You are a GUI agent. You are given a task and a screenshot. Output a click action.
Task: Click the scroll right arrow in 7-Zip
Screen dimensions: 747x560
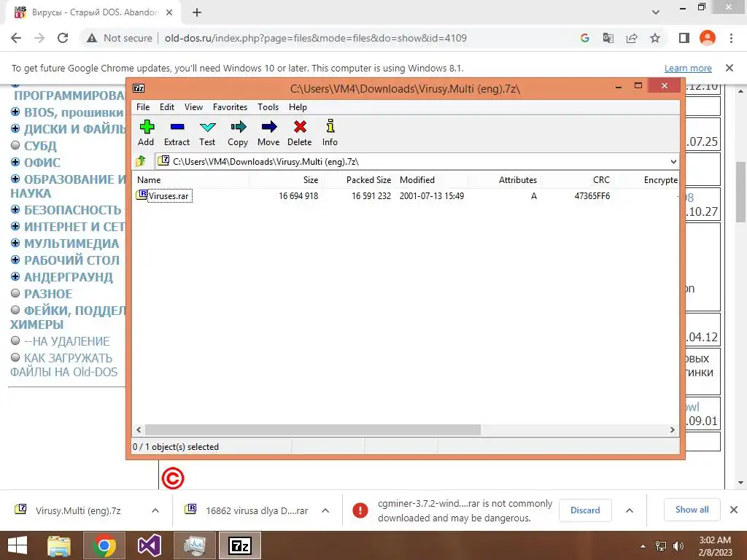(672, 429)
